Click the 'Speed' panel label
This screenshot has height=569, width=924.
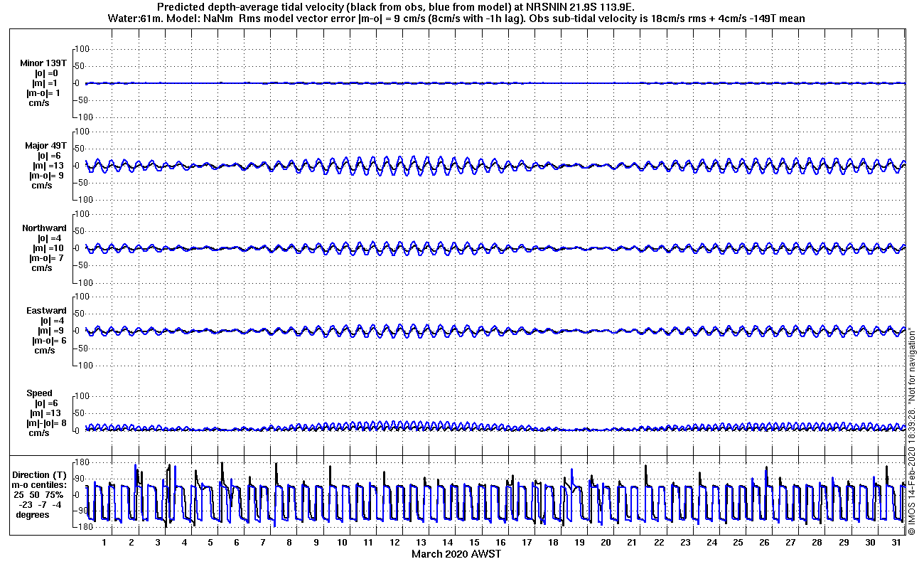coord(40,393)
